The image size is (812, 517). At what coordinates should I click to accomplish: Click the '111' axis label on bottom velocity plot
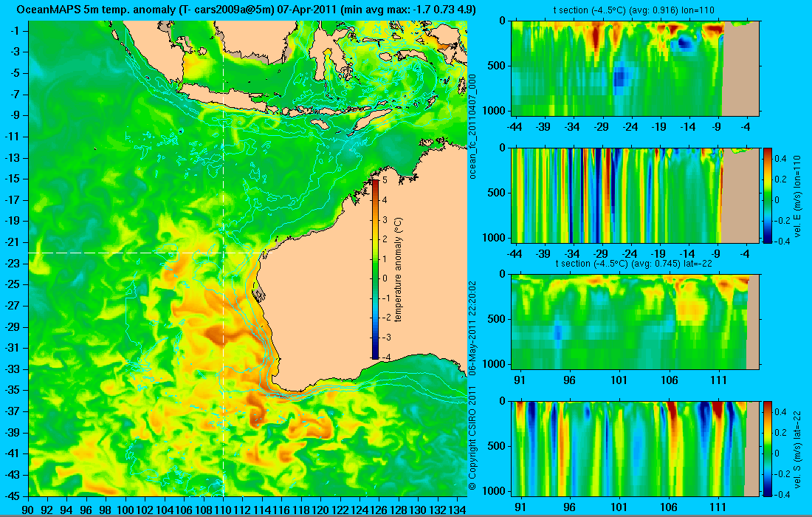(x=718, y=507)
